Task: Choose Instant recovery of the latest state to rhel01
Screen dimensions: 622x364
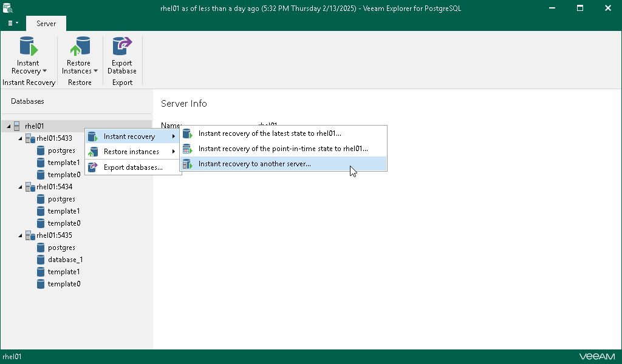Action: click(283, 133)
